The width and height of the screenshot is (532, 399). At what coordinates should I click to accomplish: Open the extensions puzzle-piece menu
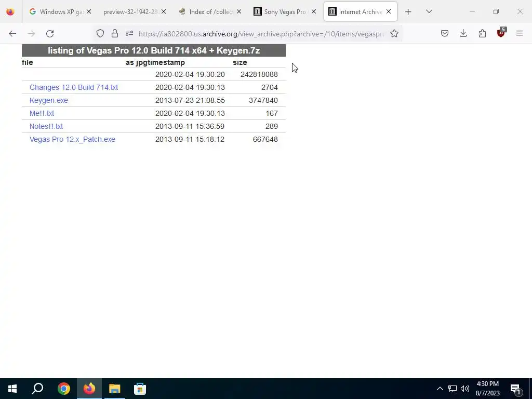coord(482,33)
